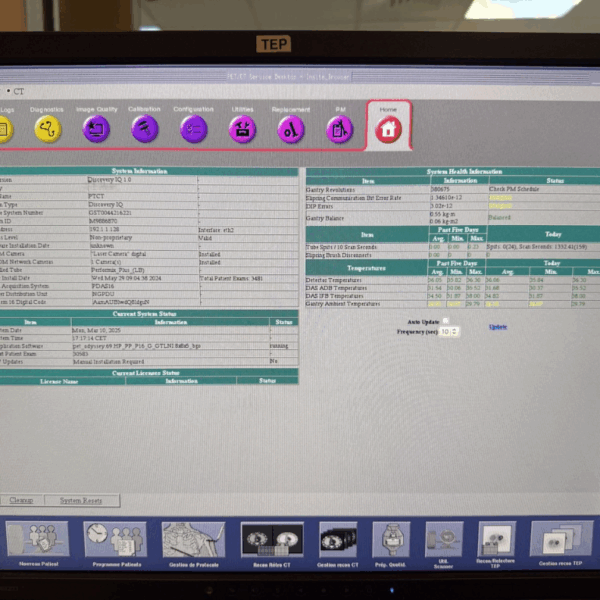Click the Temperatures section header
The image size is (600, 600).
tap(367, 268)
